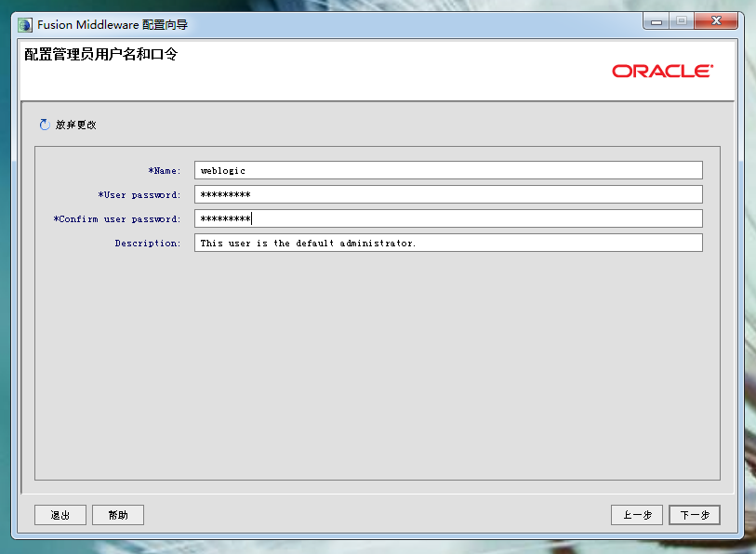Click the ORACLE logo

662,71
